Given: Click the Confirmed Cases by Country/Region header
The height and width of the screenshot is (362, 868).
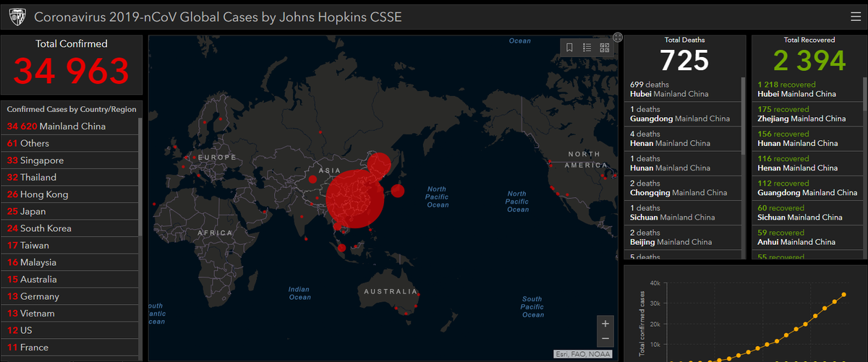Looking at the screenshot, I should [71, 109].
